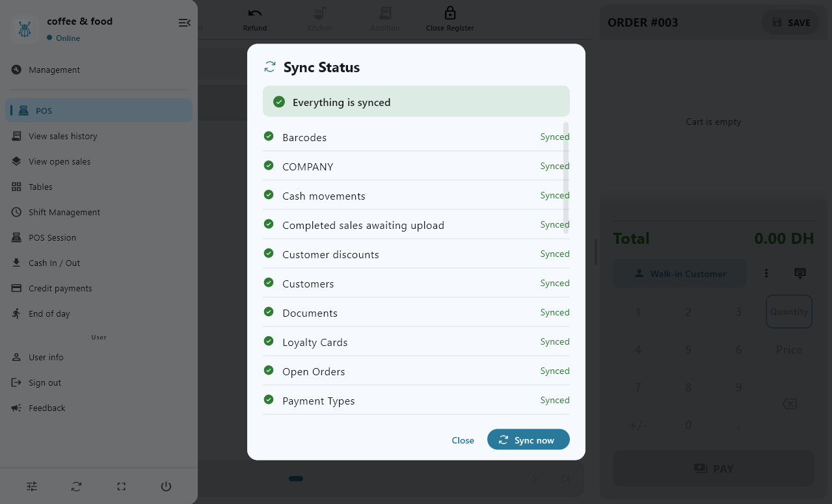Toggle fullscreen icon in sidebar footer
This screenshot has height=504, width=832.
pos(121,486)
